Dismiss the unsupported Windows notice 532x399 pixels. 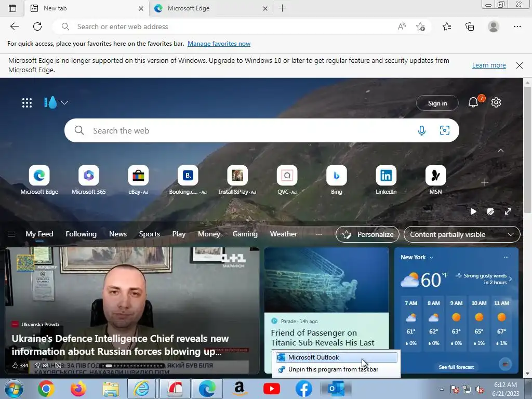click(520, 65)
